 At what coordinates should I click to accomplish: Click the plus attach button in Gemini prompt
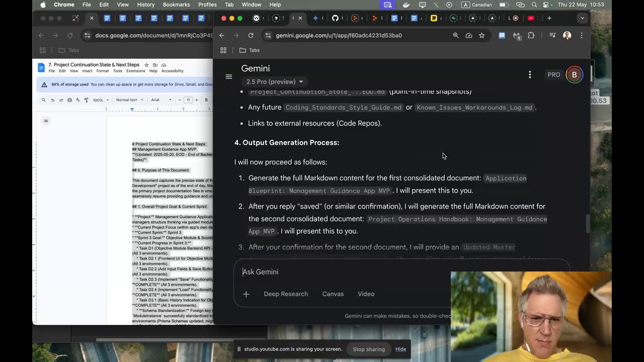pos(246,294)
